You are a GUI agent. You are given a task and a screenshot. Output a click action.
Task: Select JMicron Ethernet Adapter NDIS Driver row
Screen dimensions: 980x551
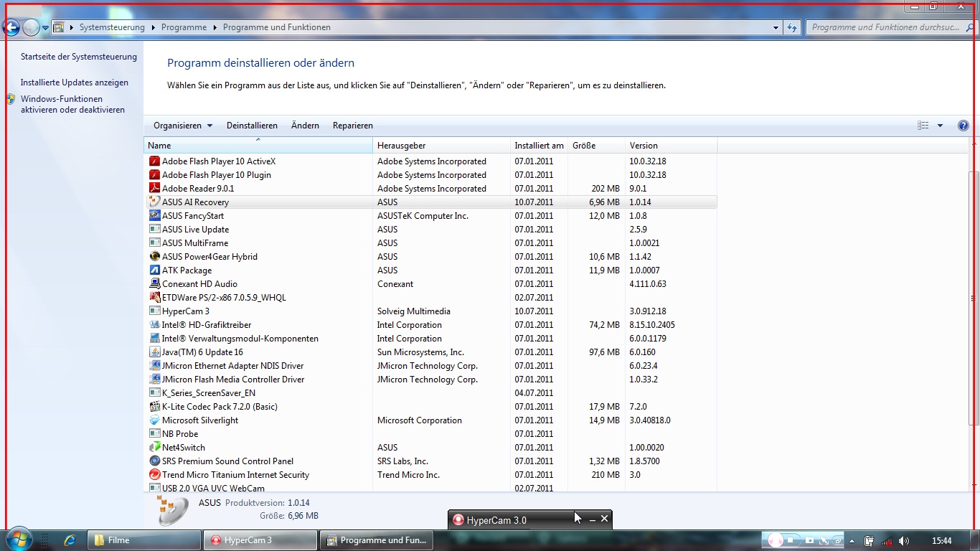[430, 366]
